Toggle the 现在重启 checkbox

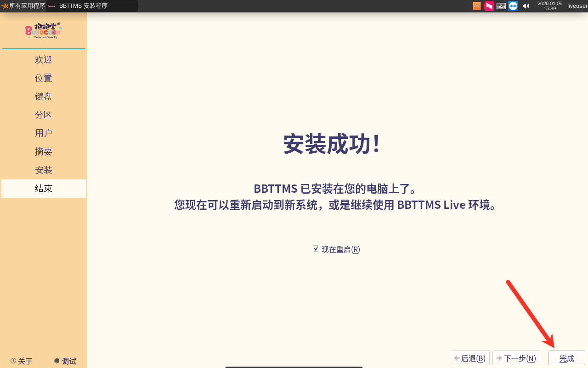tap(316, 248)
